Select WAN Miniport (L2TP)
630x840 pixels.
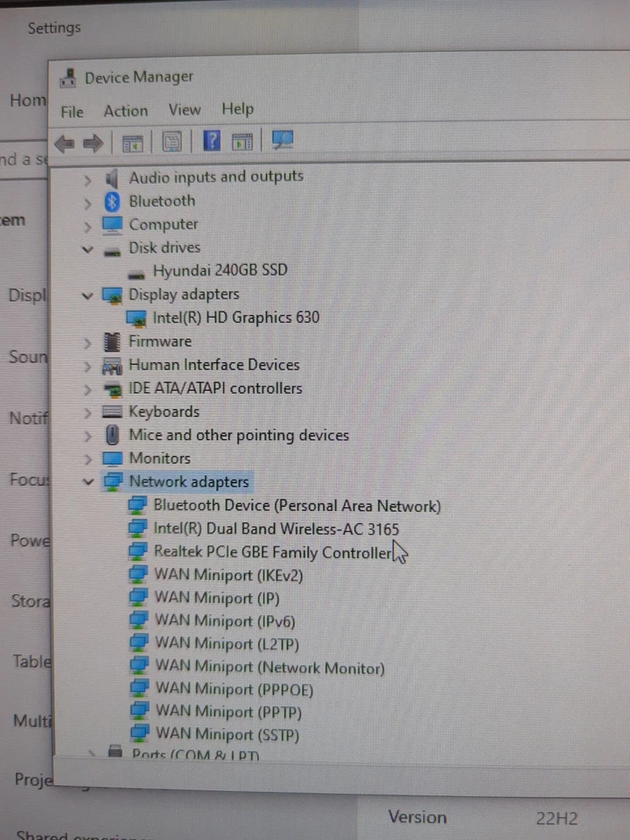[x=227, y=643]
